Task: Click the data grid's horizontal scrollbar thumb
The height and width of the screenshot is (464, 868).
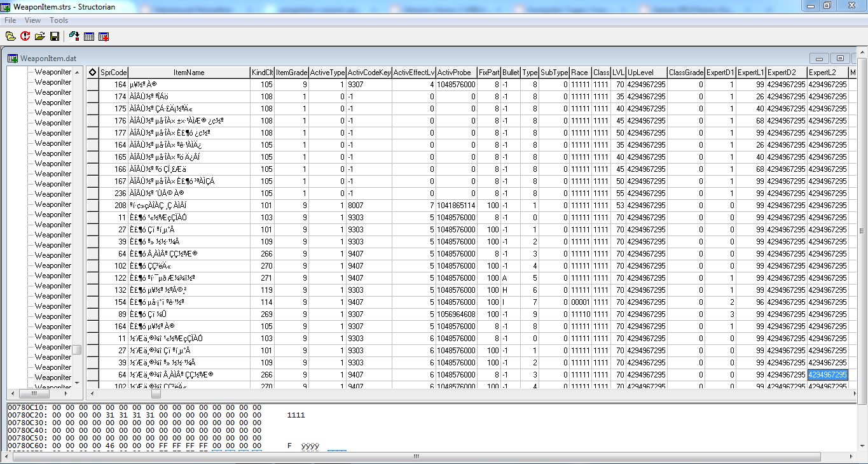Action: click(155, 393)
